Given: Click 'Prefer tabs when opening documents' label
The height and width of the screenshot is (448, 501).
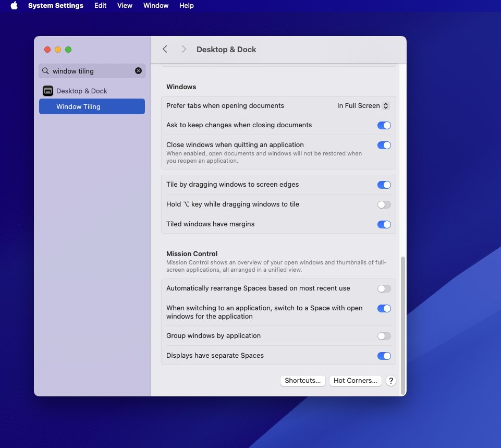Looking at the screenshot, I should (x=225, y=106).
